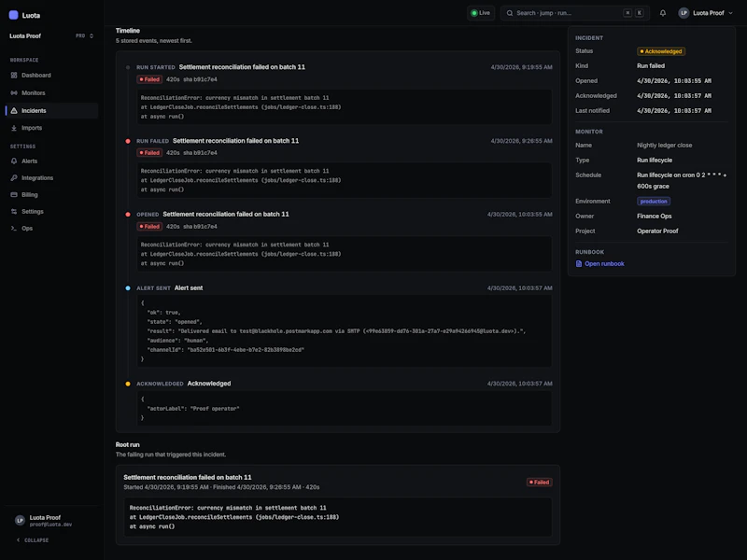The image size is (747, 560).
Task: Expand the Luota Proof account menu chevron
Action: (x=730, y=13)
